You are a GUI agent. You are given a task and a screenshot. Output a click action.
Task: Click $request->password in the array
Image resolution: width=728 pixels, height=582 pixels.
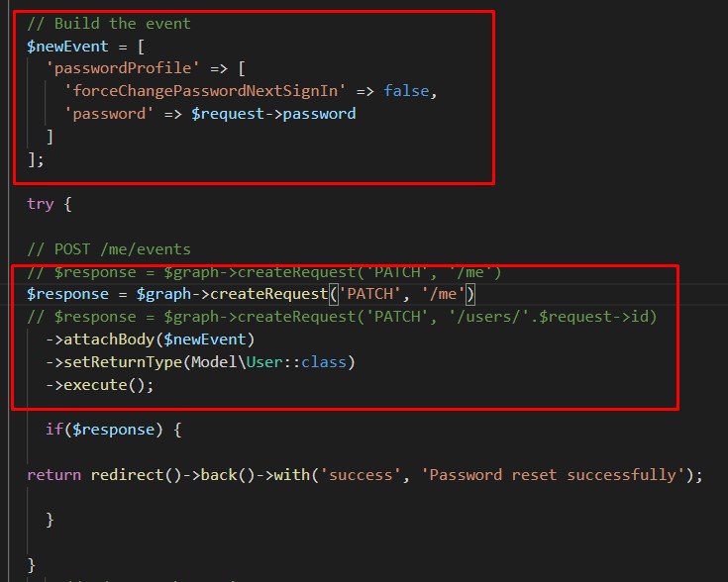click(273, 114)
